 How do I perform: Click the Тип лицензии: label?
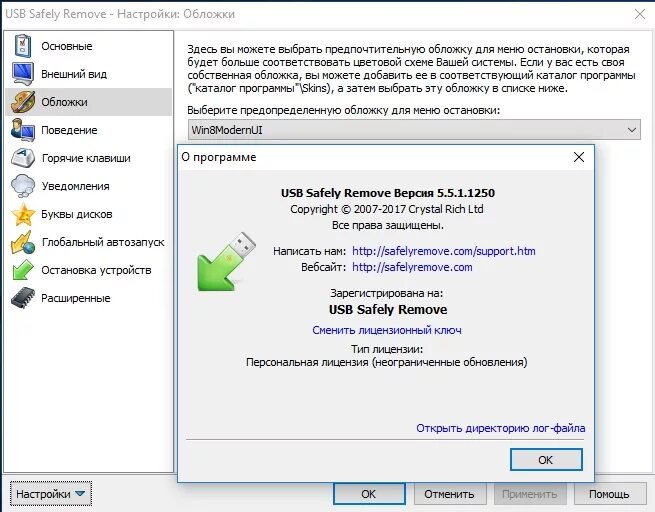[x=387, y=349]
